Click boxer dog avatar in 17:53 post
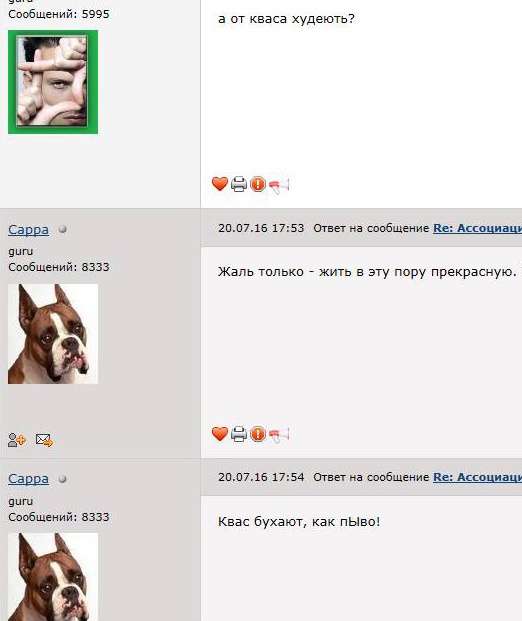The image size is (522, 621). tap(53, 334)
